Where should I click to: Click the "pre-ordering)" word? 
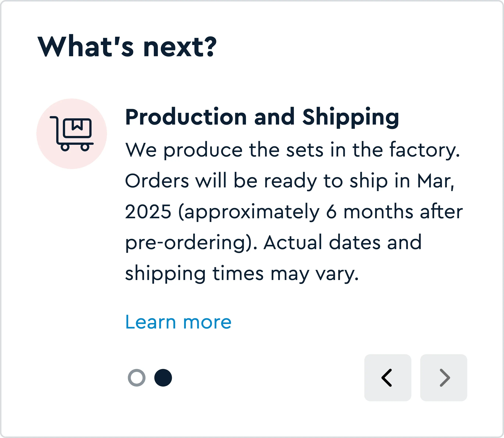click(x=189, y=243)
